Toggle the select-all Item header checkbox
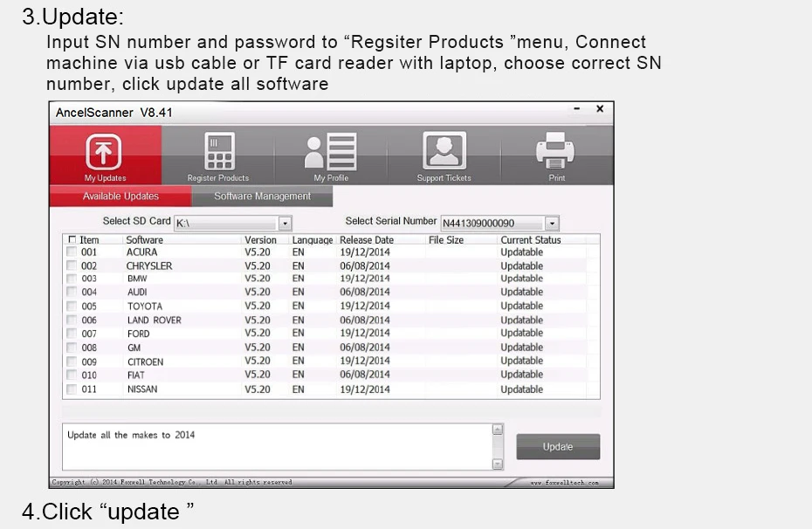Screen dimensions: 812x529 coord(72,240)
